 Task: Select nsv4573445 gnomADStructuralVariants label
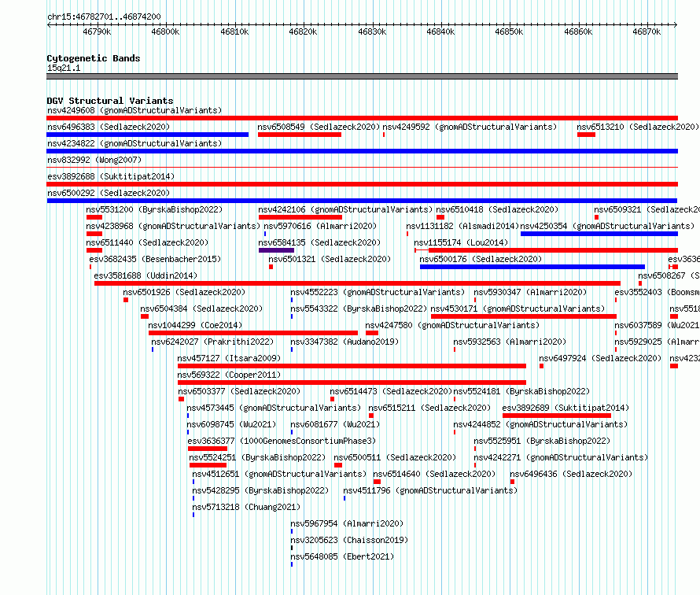click(x=273, y=408)
